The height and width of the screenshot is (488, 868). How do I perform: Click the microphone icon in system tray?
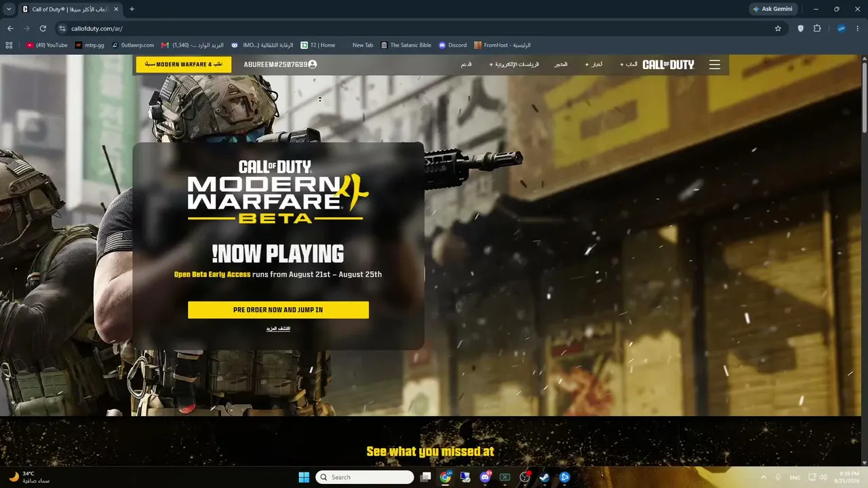pos(778,477)
